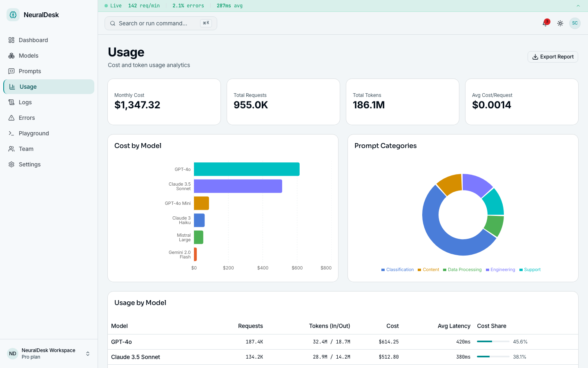
Task: Select Prompts in the sidebar
Action: [x=29, y=71]
